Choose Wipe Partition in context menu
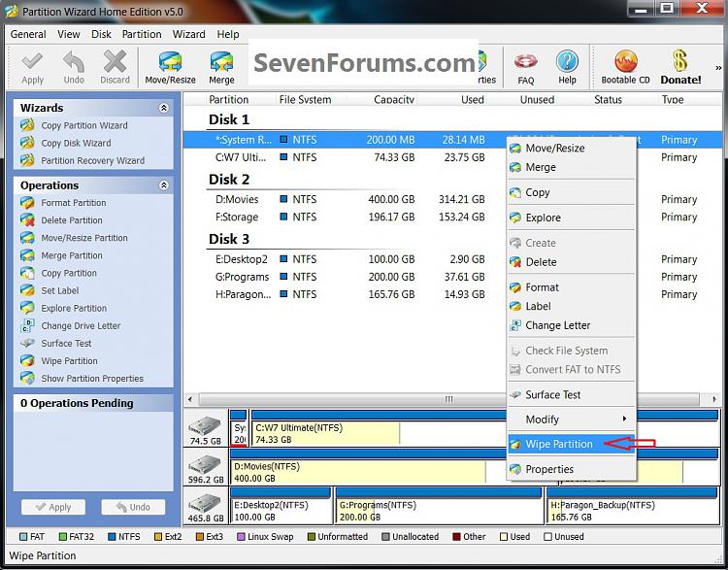Screen dimensions: 728x570 [571, 444]
